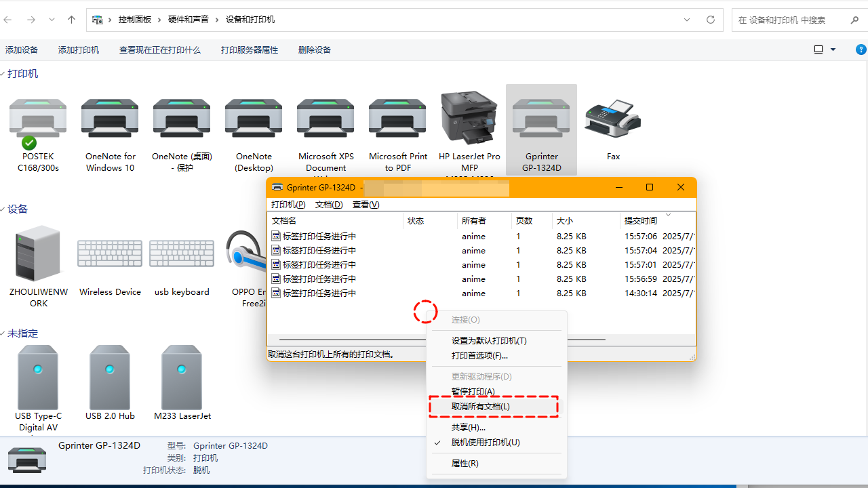Expand the chevron after 硬件和声音 breadcrumb
The image size is (868, 488).
click(x=218, y=20)
